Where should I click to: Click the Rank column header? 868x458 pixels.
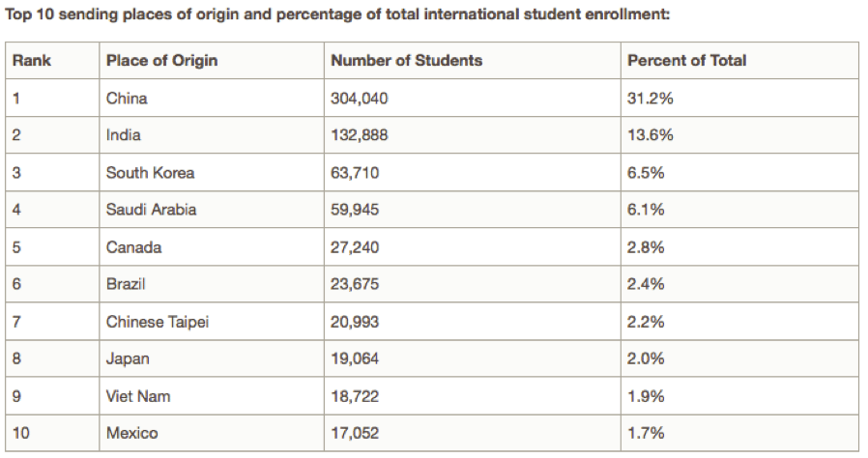pyautogui.click(x=32, y=60)
